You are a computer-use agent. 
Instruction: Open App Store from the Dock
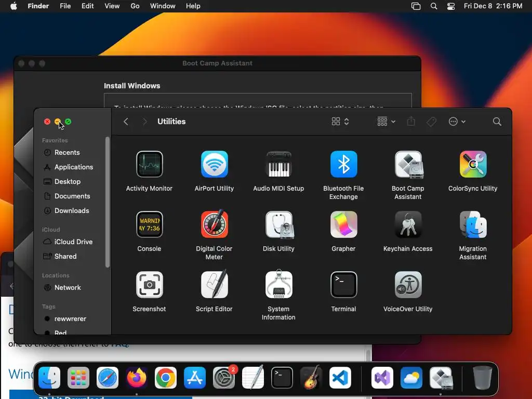click(195, 378)
